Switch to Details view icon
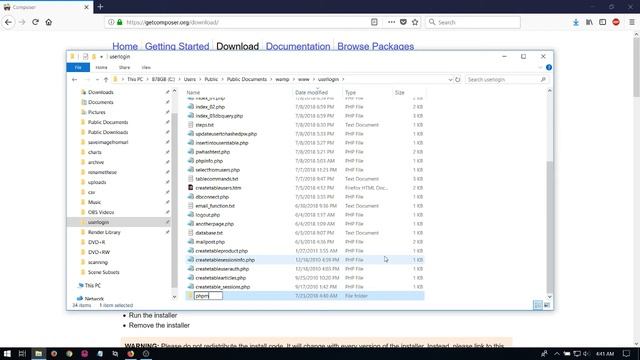The height and width of the screenshot is (360, 640). coord(538,305)
